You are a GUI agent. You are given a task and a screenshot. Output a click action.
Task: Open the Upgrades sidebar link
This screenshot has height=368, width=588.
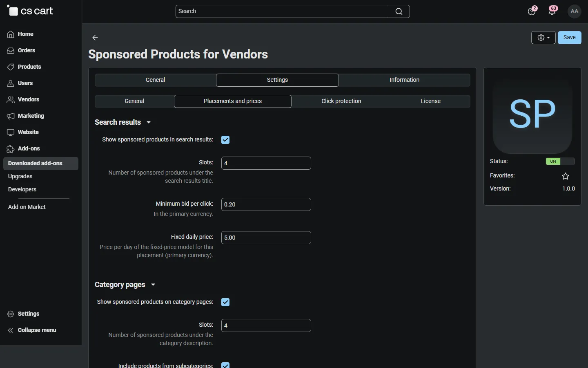point(20,177)
